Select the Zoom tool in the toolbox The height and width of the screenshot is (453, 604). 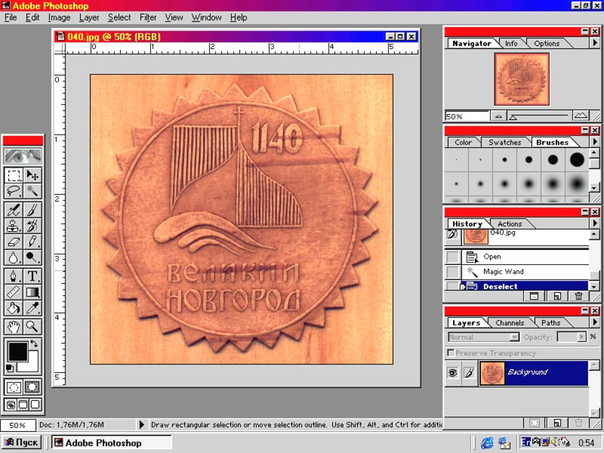[x=32, y=327]
